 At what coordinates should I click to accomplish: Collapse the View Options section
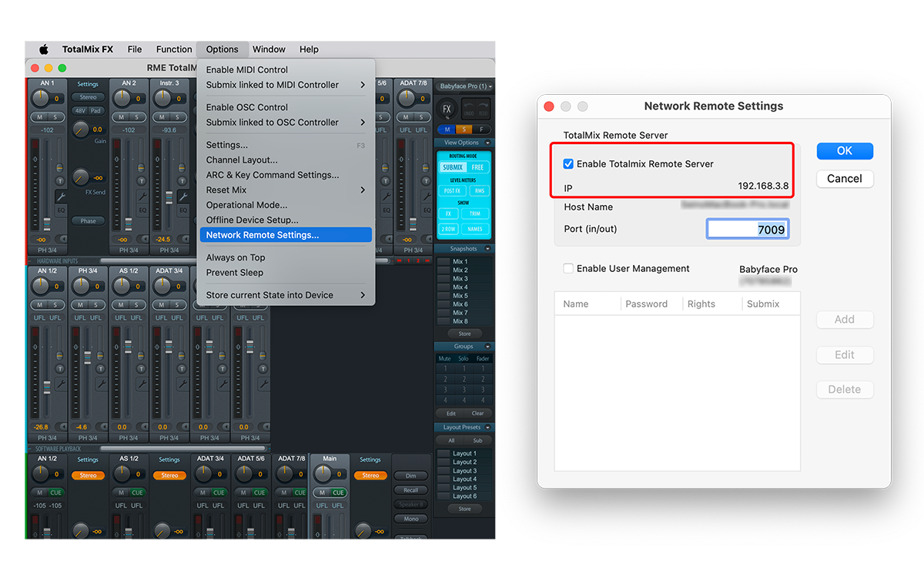click(x=487, y=143)
